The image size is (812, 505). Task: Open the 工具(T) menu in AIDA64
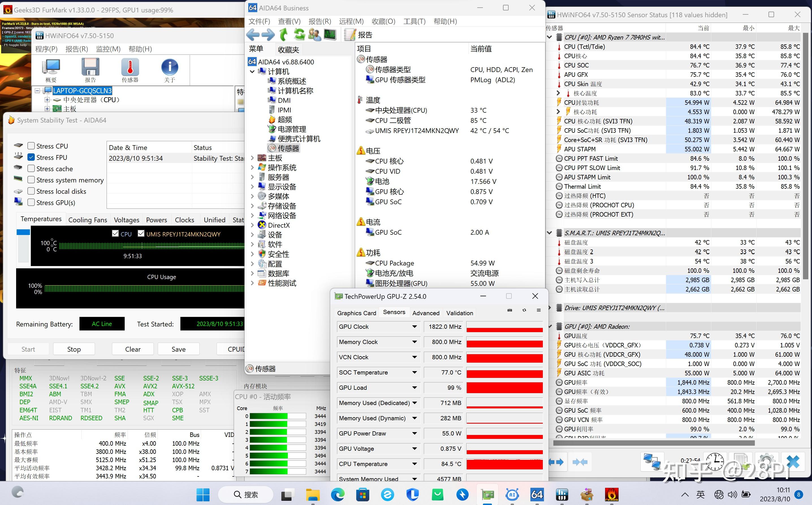pos(414,21)
